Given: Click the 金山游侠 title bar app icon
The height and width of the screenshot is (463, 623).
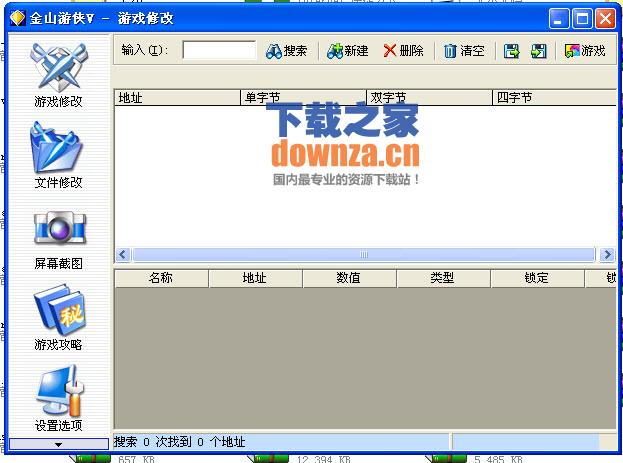Looking at the screenshot, I should [18, 18].
